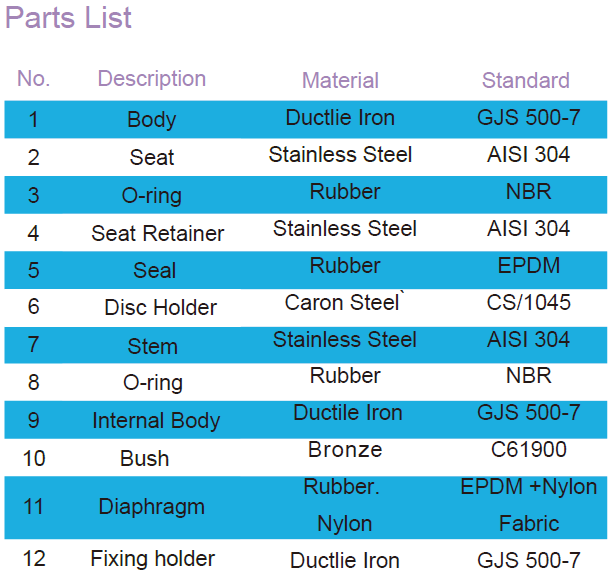Select the Fixing holder description cell

[x=153, y=559]
